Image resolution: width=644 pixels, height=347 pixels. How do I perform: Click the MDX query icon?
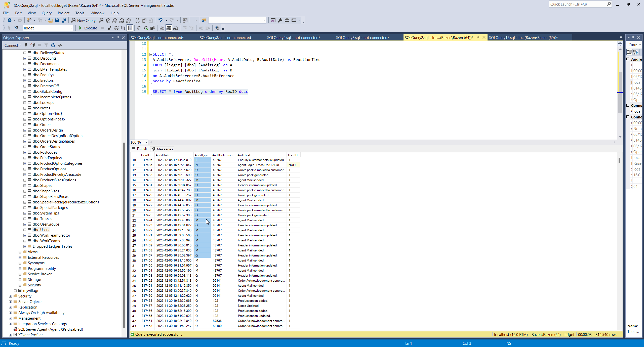pos(108,20)
